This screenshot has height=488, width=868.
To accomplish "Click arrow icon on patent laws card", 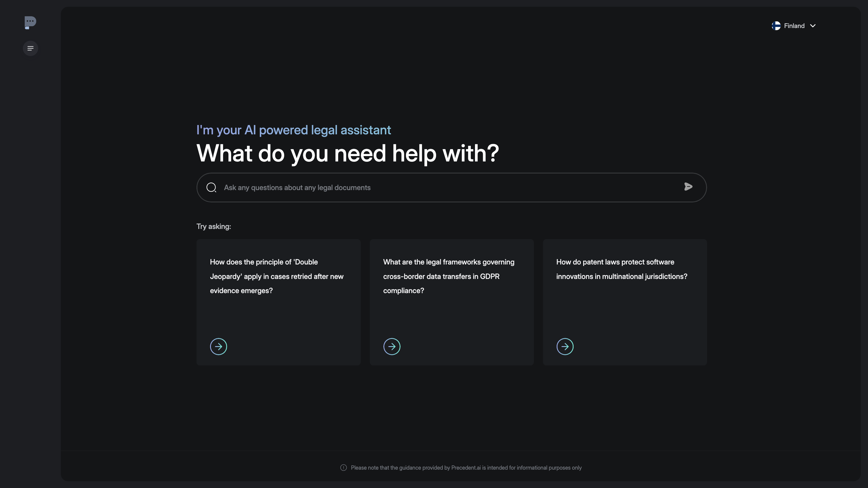I will [x=565, y=346].
